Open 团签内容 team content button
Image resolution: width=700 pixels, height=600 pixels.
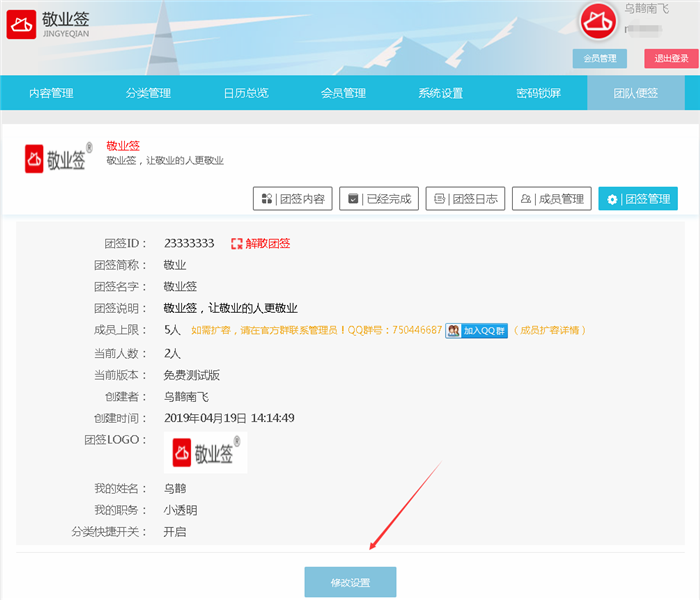[x=292, y=199]
